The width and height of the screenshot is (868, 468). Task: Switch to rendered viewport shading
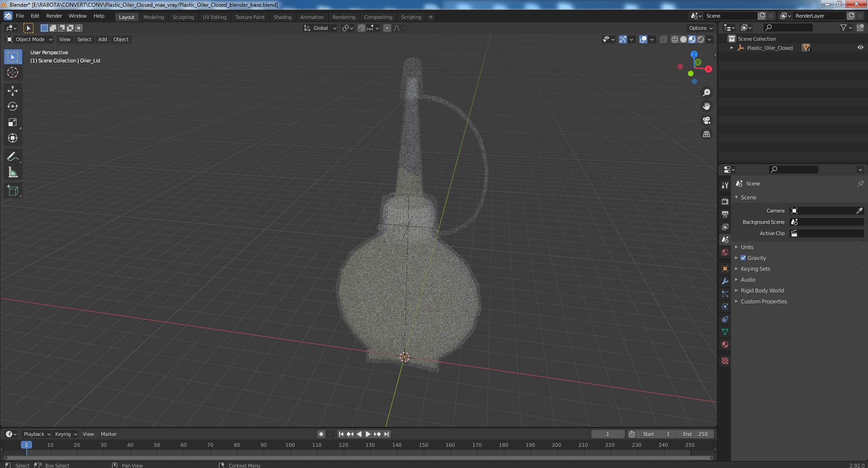click(x=701, y=39)
